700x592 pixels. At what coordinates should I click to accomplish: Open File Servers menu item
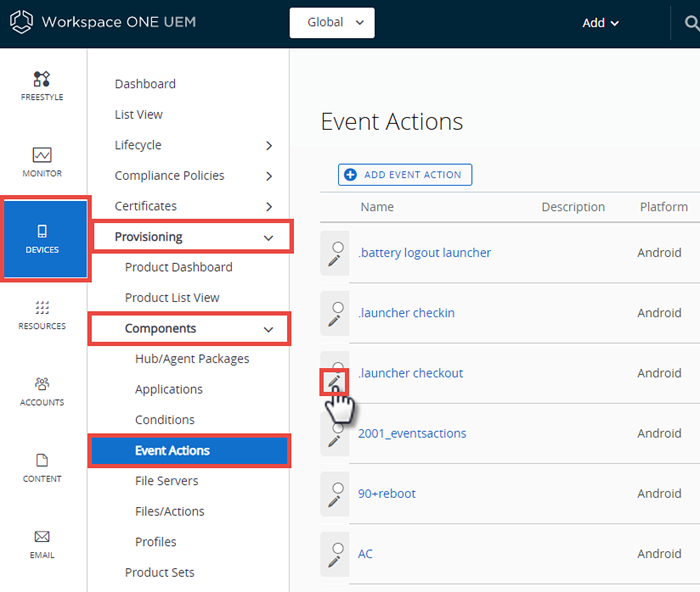point(167,481)
